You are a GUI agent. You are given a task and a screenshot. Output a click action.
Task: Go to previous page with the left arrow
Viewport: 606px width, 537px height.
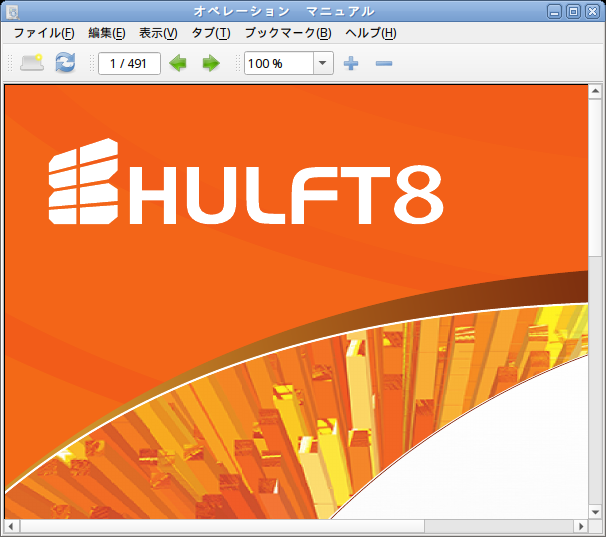point(178,63)
